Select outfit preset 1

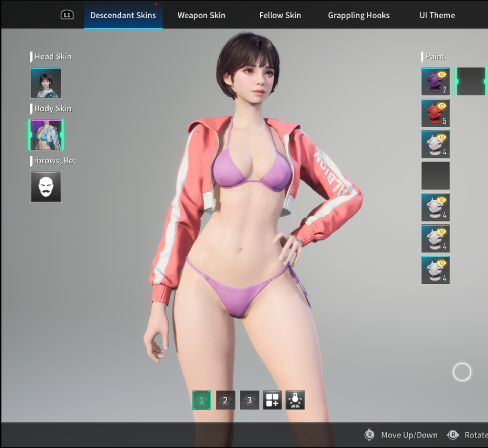[x=202, y=400]
